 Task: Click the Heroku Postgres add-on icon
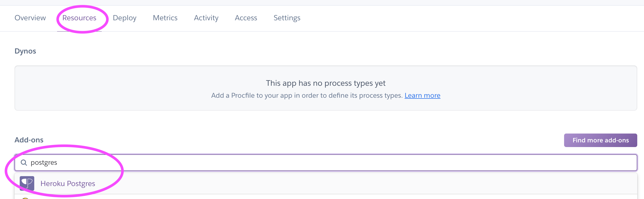(27, 183)
